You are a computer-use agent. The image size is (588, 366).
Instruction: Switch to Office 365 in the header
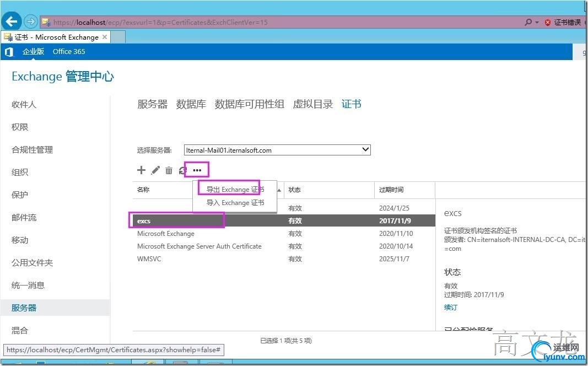(x=69, y=52)
